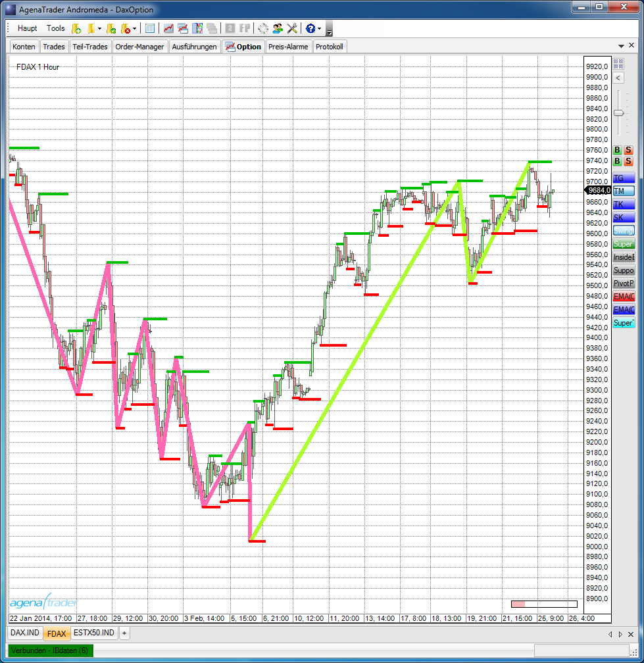Click the accounts people icon
This screenshot has height=663, width=644.
tap(277, 28)
